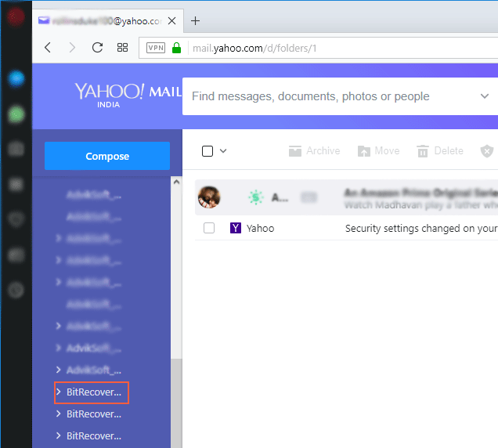Click the spam shield icon
The image size is (498, 448).
(486, 151)
